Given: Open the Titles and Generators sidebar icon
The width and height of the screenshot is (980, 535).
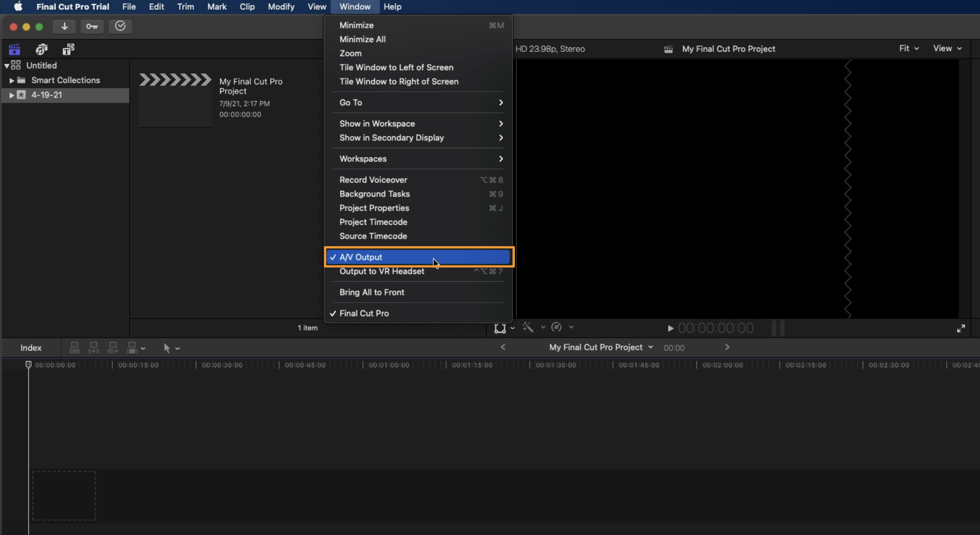Looking at the screenshot, I should coord(68,49).
